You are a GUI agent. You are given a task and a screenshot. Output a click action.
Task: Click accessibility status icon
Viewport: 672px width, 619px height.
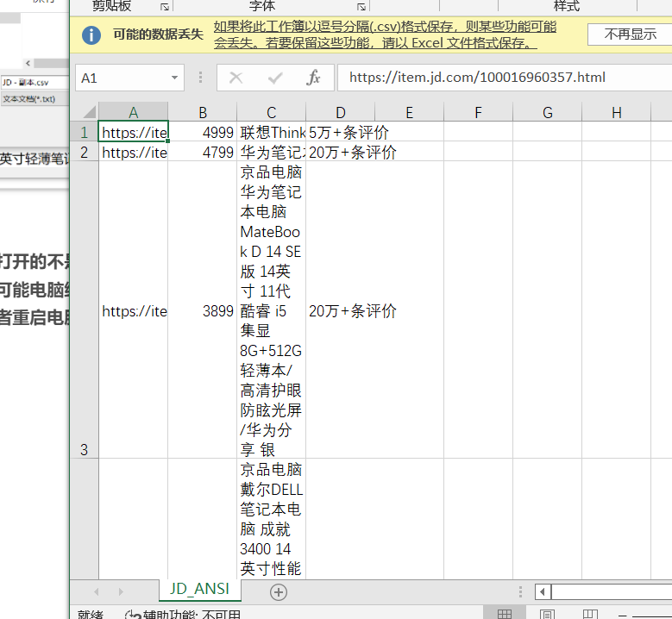(133, 616)
